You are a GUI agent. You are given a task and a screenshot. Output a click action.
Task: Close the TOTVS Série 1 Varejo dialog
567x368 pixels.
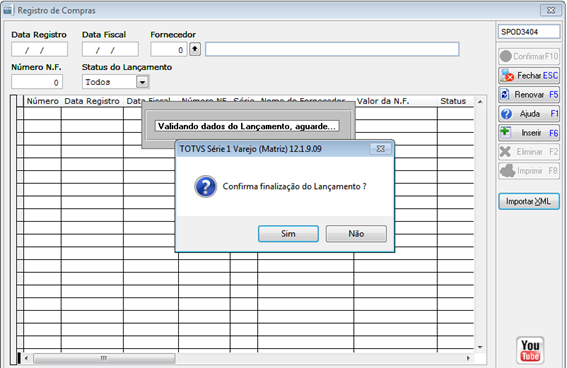tap(380, 149)
